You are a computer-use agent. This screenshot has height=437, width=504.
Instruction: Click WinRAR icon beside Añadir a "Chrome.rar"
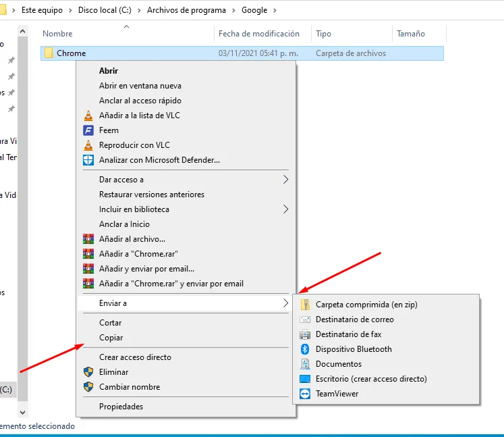pos(88,254)
